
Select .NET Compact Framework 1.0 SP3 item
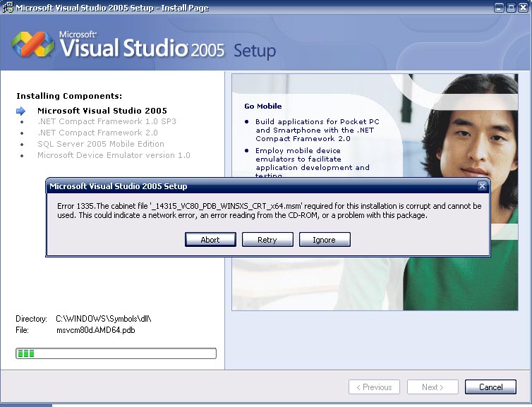pos(107,121)
